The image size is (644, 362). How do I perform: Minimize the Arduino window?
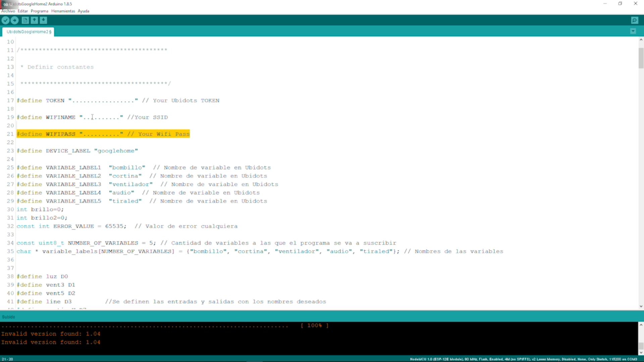(605, 4)
